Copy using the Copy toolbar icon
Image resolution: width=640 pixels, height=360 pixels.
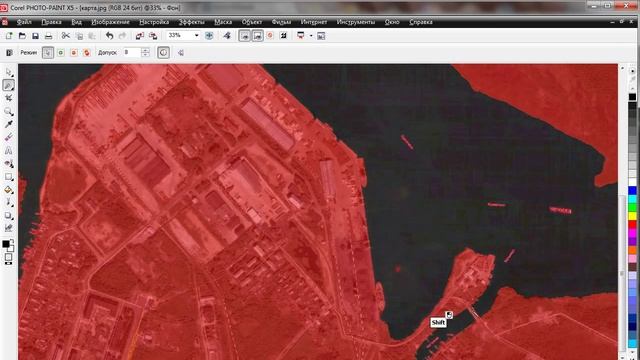79,36
